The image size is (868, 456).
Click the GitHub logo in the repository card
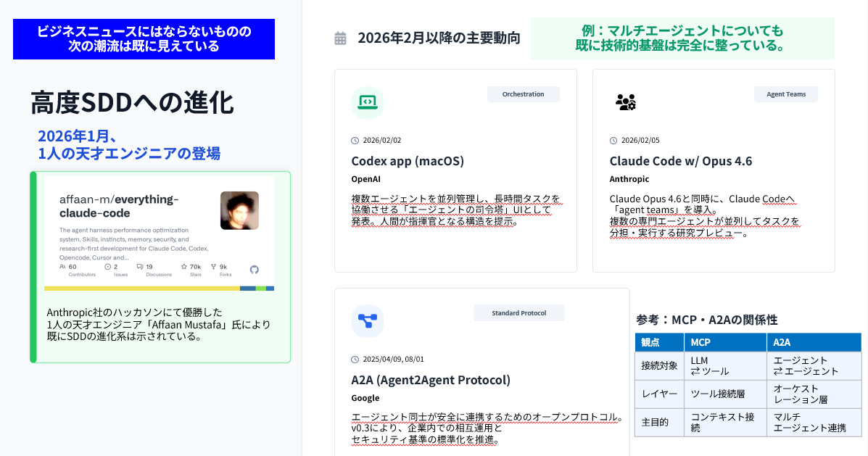[254, 270]
